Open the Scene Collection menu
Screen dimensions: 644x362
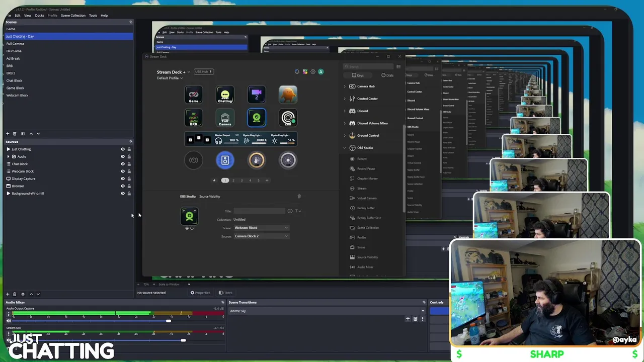[x=73, y=16]
